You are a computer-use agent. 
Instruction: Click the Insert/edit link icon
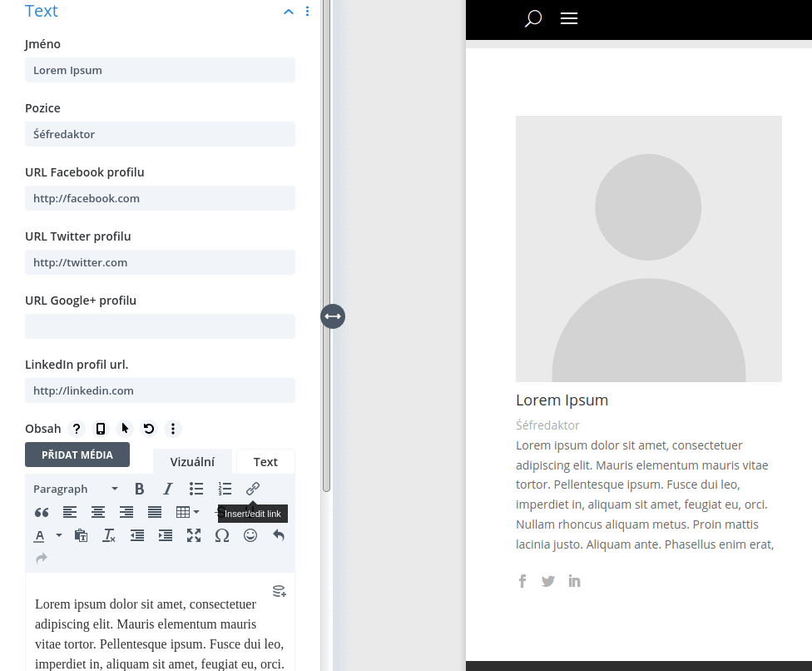[x=253, y=489]
